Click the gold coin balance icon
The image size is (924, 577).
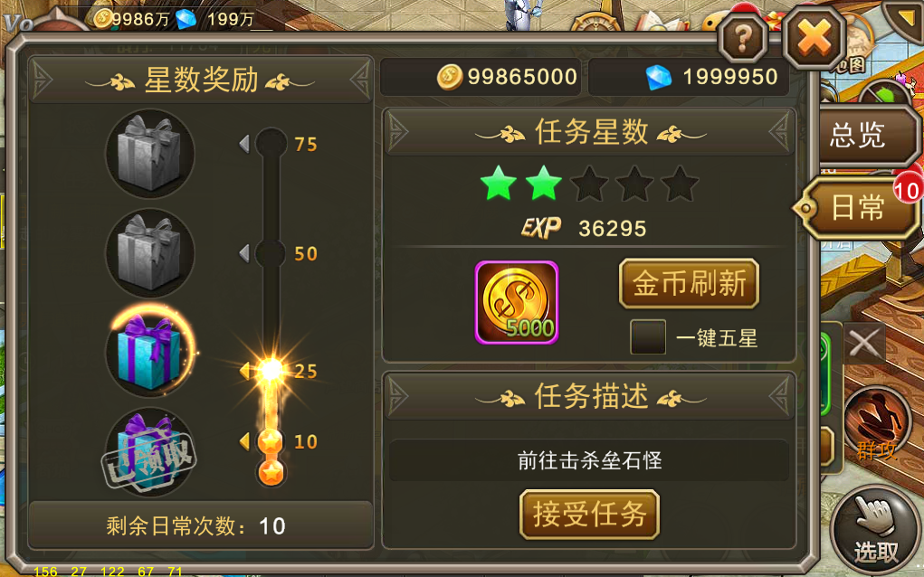[x=449, y=77]
